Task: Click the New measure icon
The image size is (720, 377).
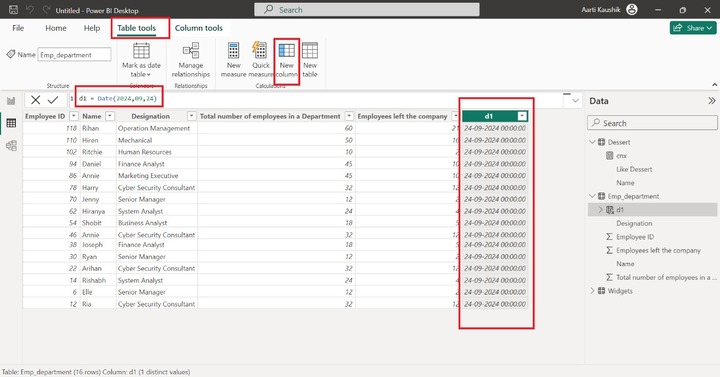Action: (x=233, y=60)
